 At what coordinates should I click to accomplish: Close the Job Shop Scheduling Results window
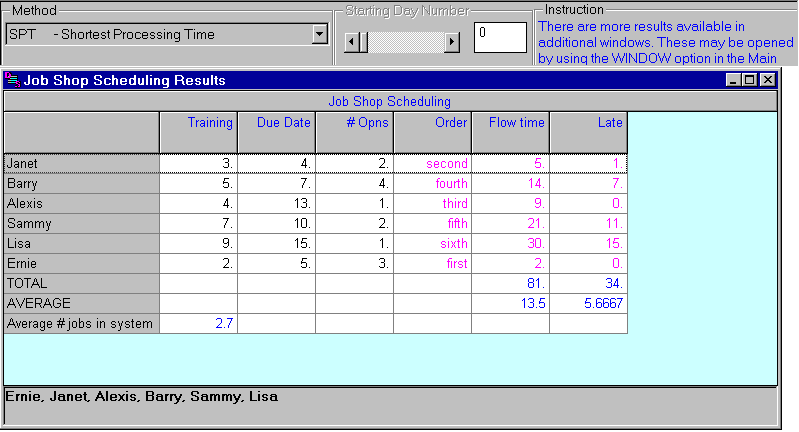pos(768,80)
